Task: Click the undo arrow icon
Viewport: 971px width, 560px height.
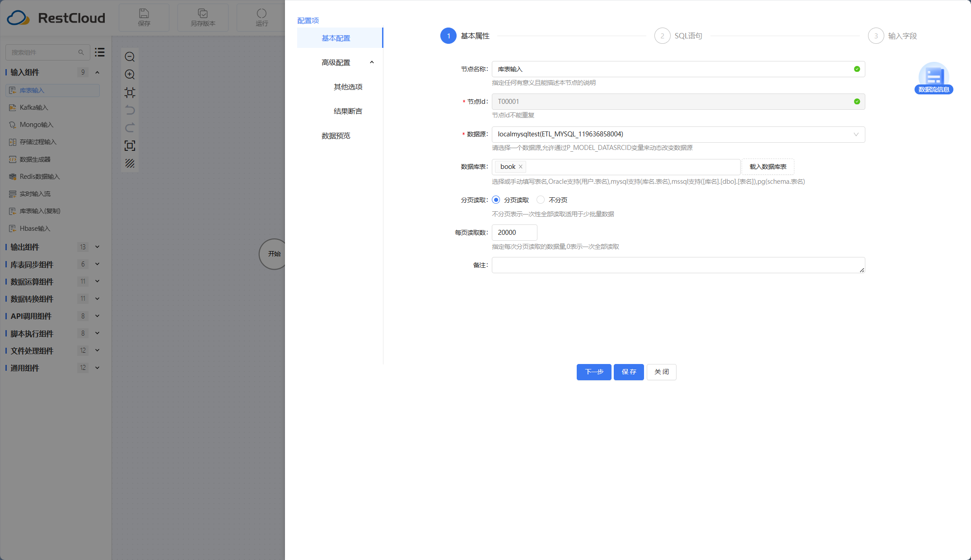Action: click(x=130, y=110)
